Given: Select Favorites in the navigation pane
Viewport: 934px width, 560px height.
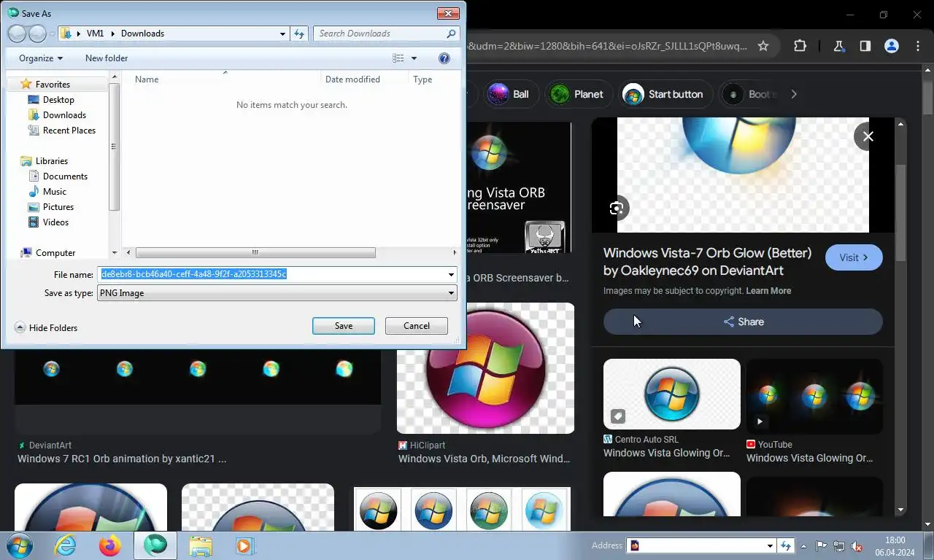Looking at the screenshot, I should (53, 85).
